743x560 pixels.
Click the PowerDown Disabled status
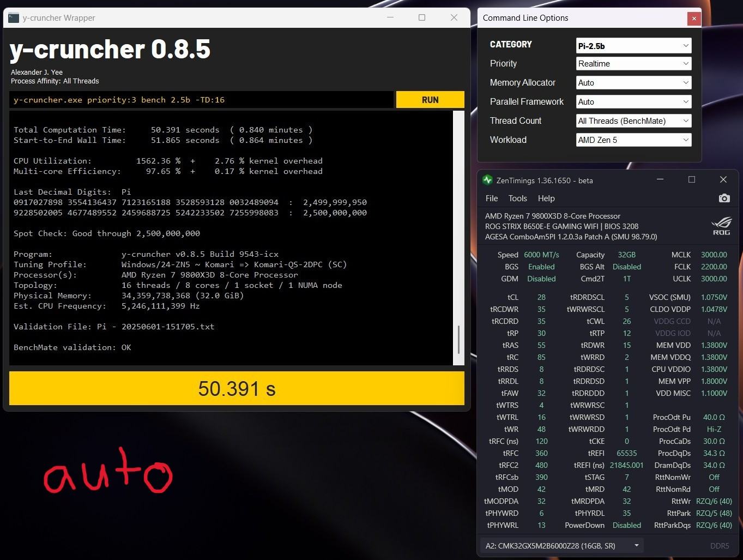627,525
